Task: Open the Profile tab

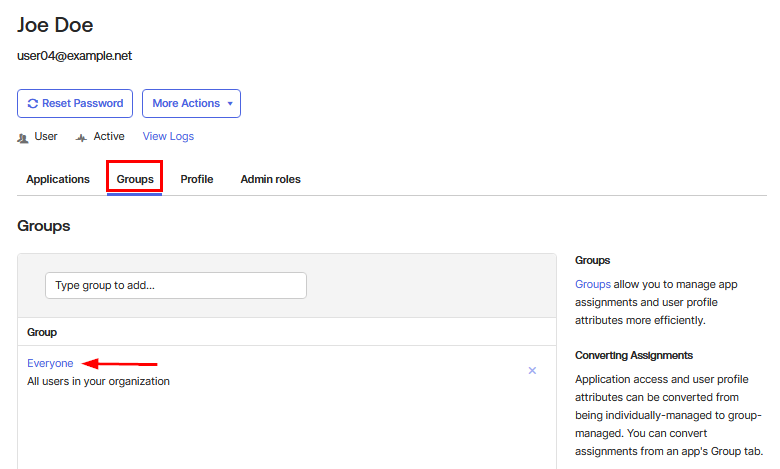Action: point(197,179)
